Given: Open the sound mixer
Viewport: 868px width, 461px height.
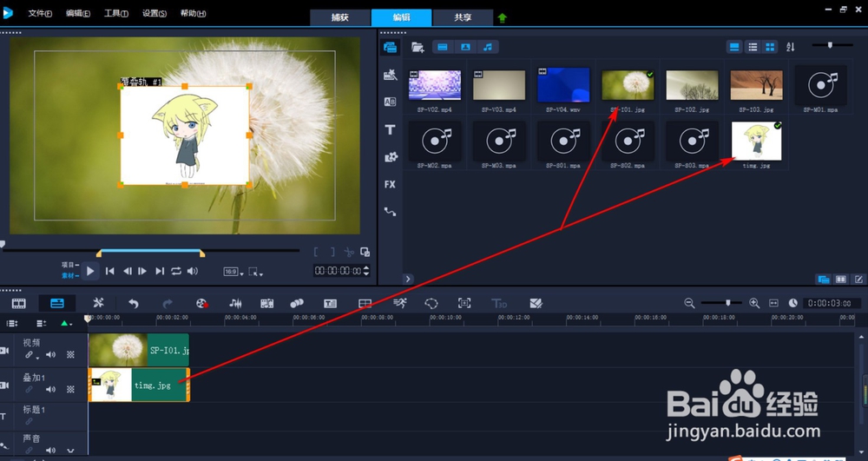Looking at the screenshot, I should click(235, 303).
